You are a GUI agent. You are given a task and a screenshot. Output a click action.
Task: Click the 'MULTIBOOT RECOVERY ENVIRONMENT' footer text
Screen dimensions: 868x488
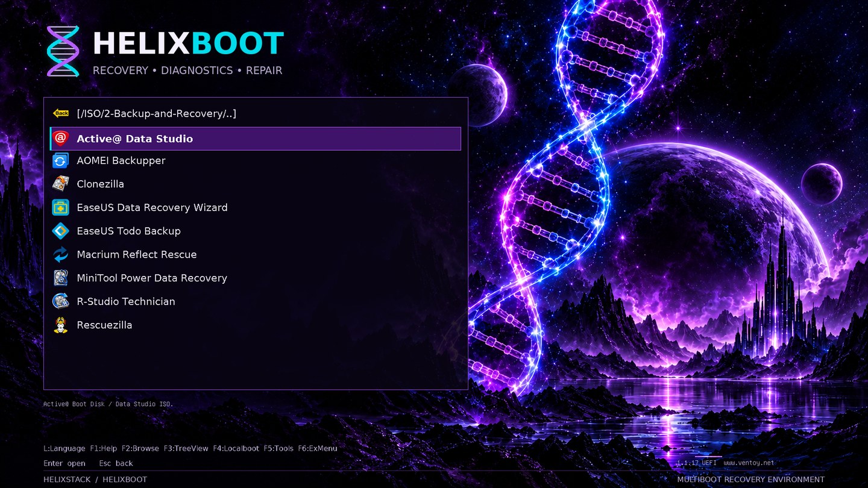coord(751,480)
